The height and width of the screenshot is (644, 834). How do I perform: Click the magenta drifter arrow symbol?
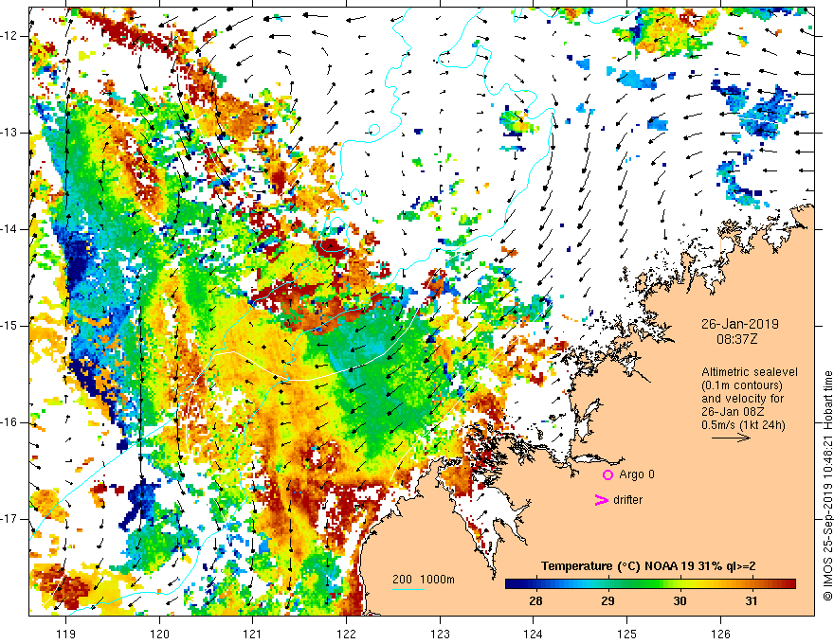602,500
